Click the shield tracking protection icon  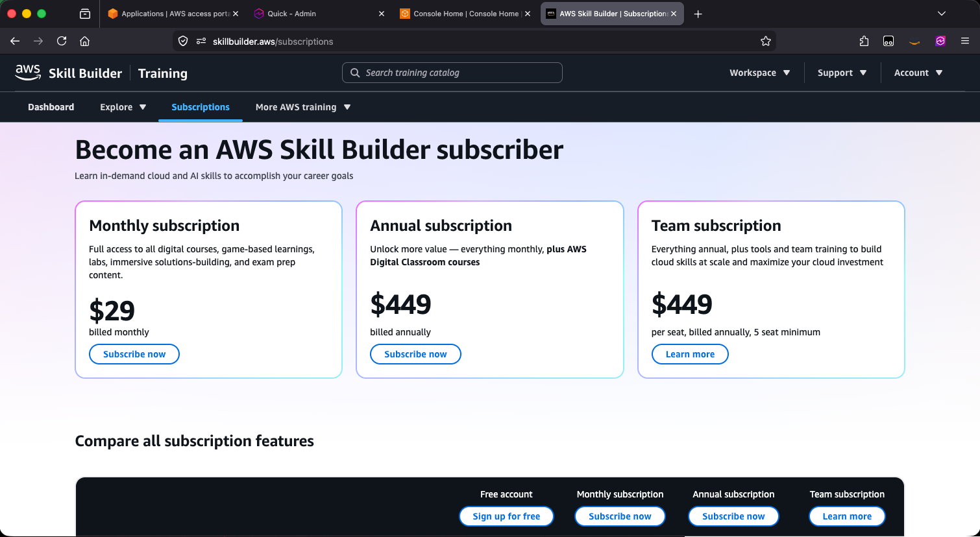[x=183, y=41]
